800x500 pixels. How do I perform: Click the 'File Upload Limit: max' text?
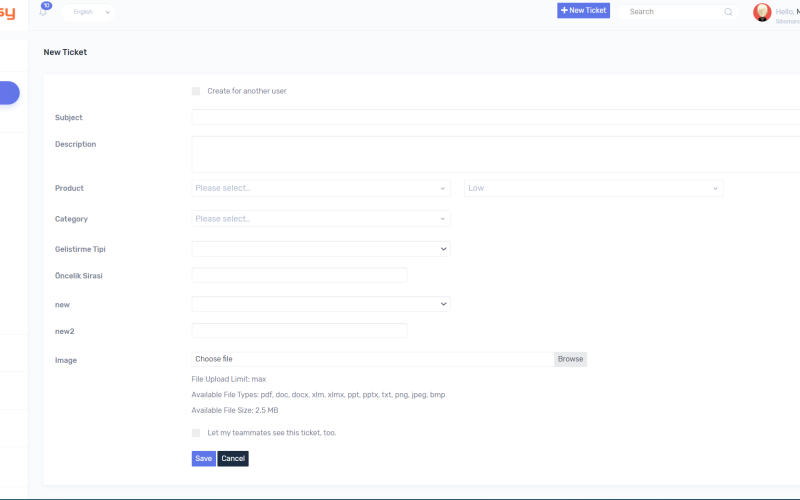[x=229, y=379]
